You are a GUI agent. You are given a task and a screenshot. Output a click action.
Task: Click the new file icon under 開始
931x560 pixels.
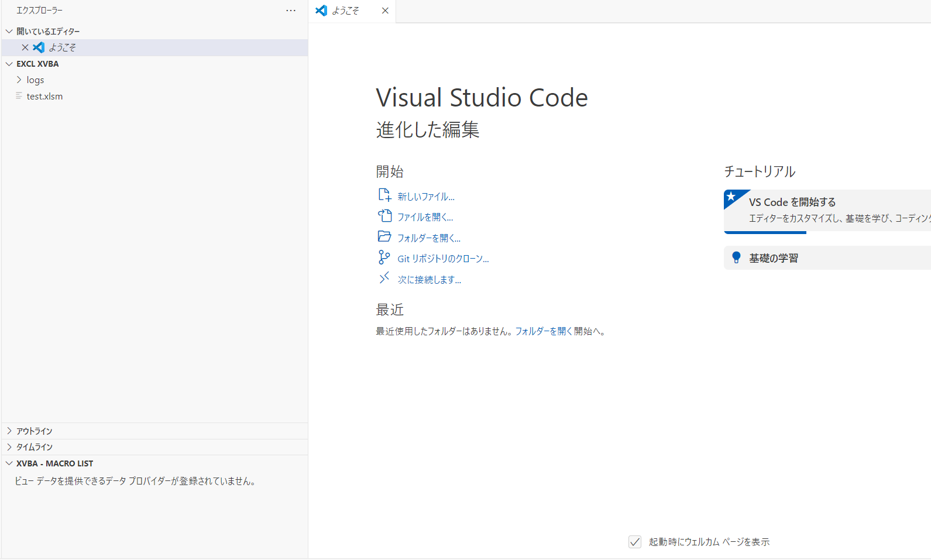[x=384, y=195]
